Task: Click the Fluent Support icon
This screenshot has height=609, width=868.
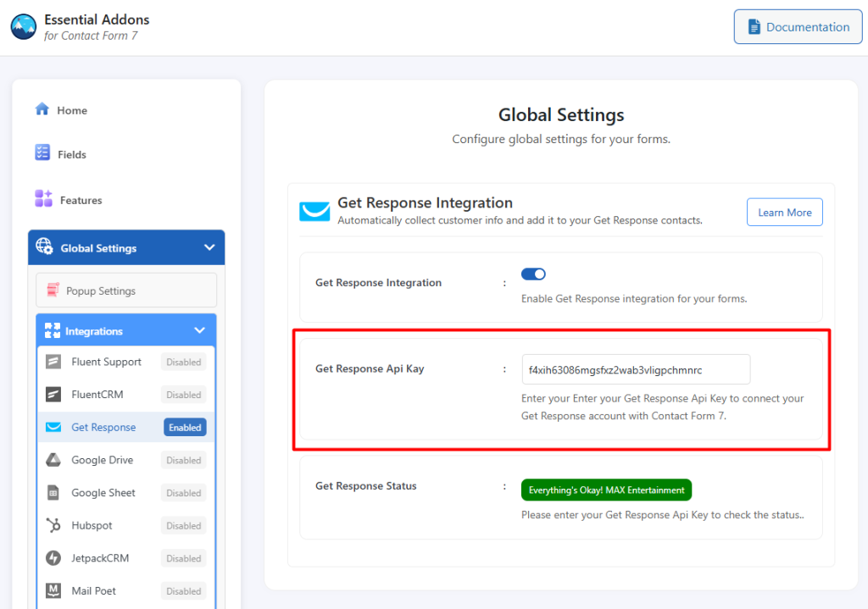Action: pyautogui.click(x=53, y=362)
